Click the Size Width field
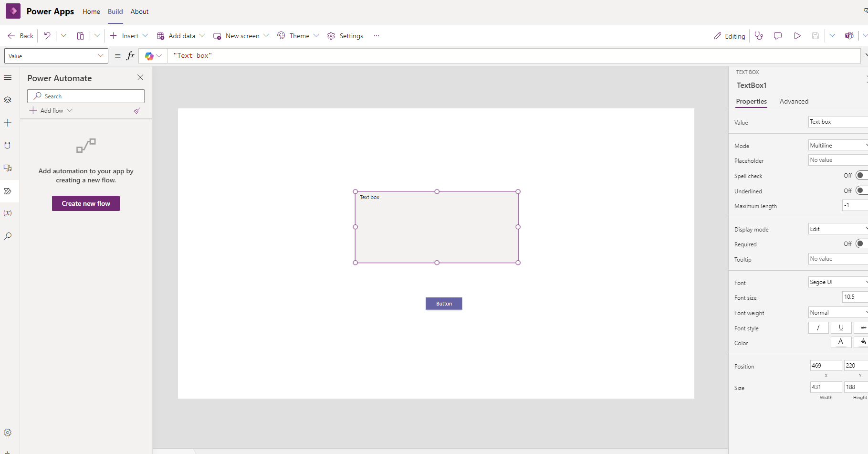868x454 pixels. click(826, 387)
